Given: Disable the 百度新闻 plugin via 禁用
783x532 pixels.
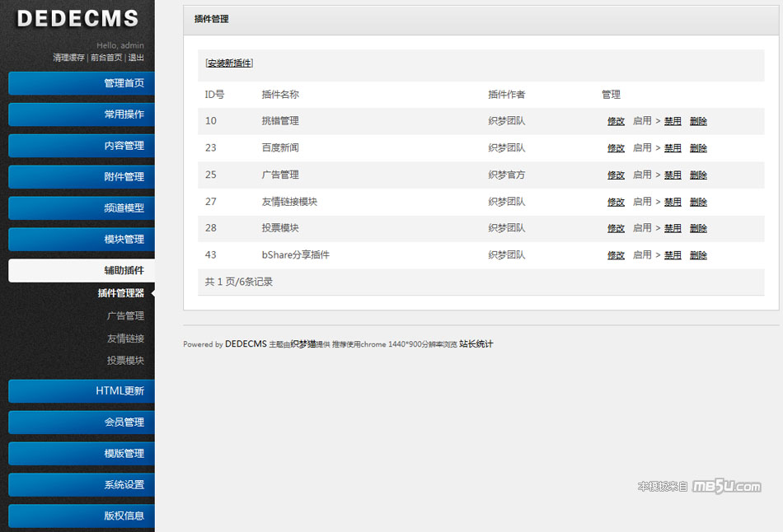Looking at the screenshot, I should [673, 148].
